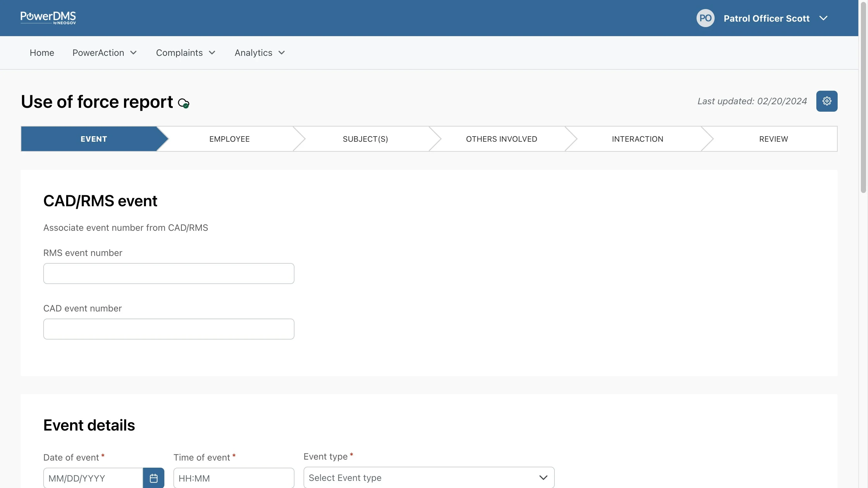Expand the chevron next to Patrol Officer Scott
868x488 pixels.
point(823,18)
